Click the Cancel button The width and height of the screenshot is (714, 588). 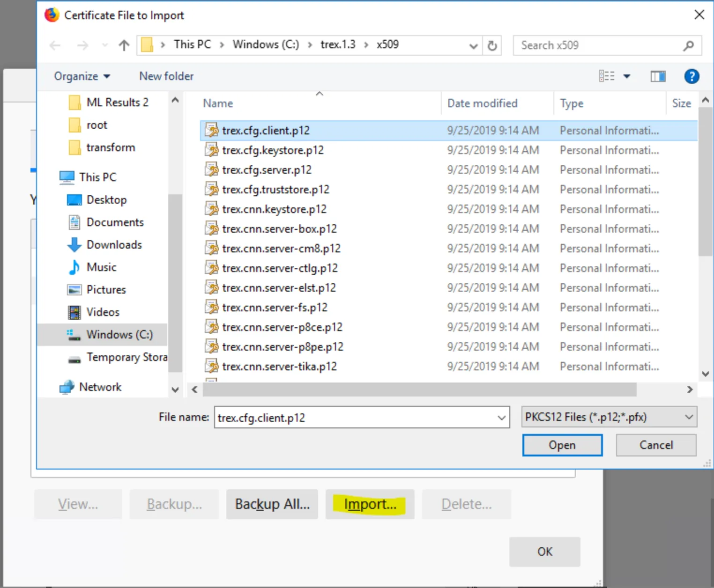656,445
